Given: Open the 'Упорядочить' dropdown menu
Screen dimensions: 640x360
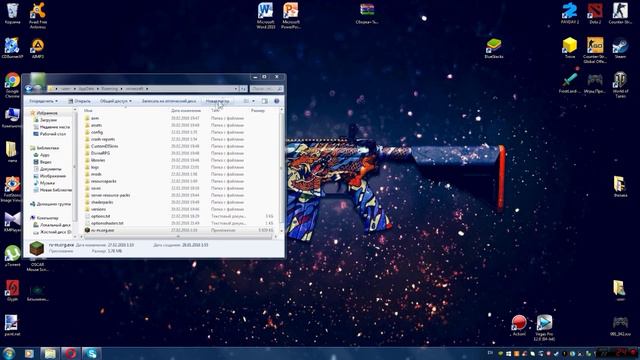Looking at the screenshot, I should point(43,101).
